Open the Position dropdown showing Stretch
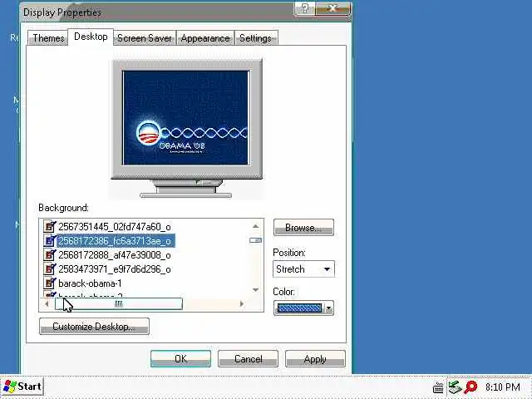 coord(303,269)
